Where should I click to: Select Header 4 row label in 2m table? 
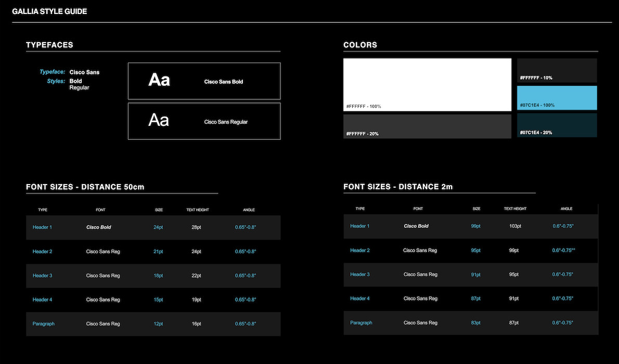tap(359, 298)
